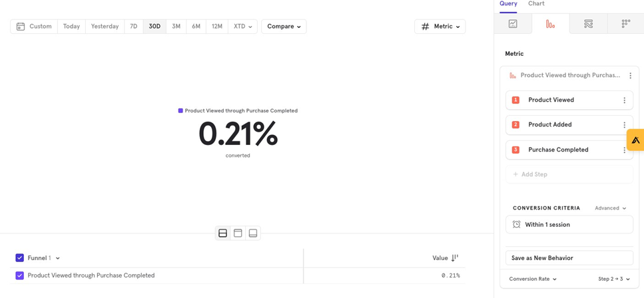
Task: Select the 30D date range toggle
Action: 155,27
